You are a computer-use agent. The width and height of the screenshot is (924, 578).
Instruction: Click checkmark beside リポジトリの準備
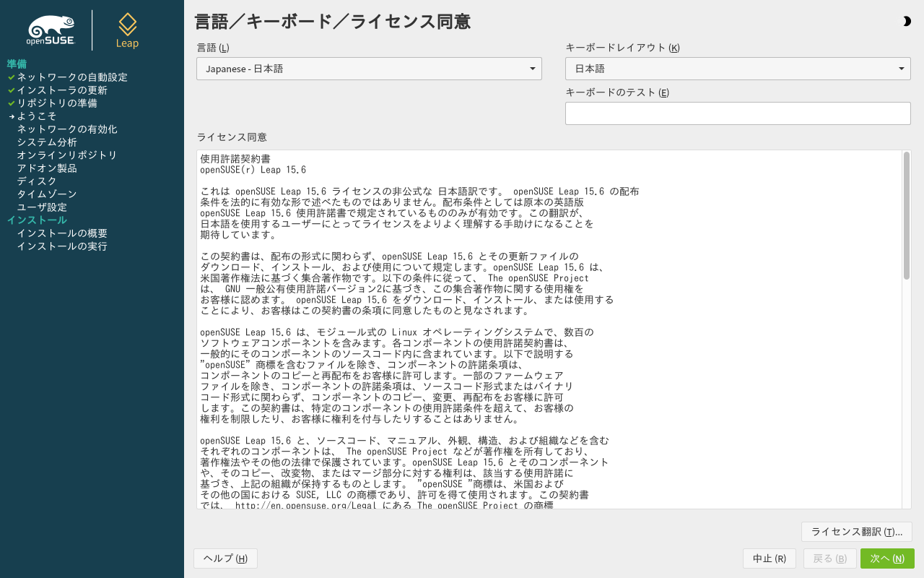tap(12, 103)
